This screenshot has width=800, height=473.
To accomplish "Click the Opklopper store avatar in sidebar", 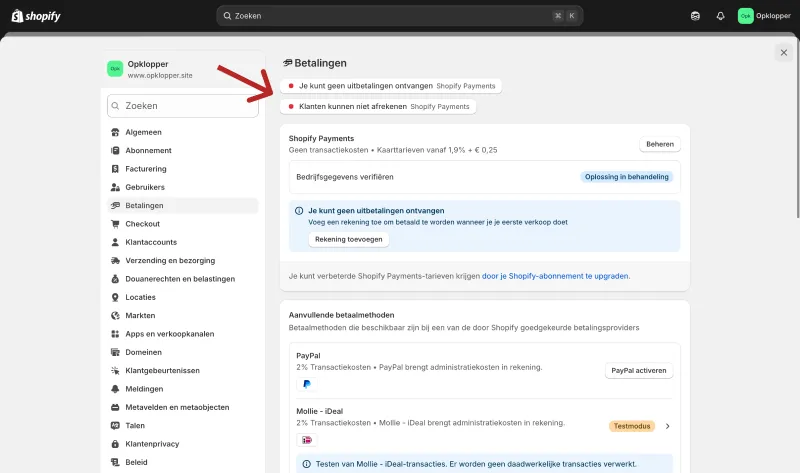I will (x=115, y=69).
